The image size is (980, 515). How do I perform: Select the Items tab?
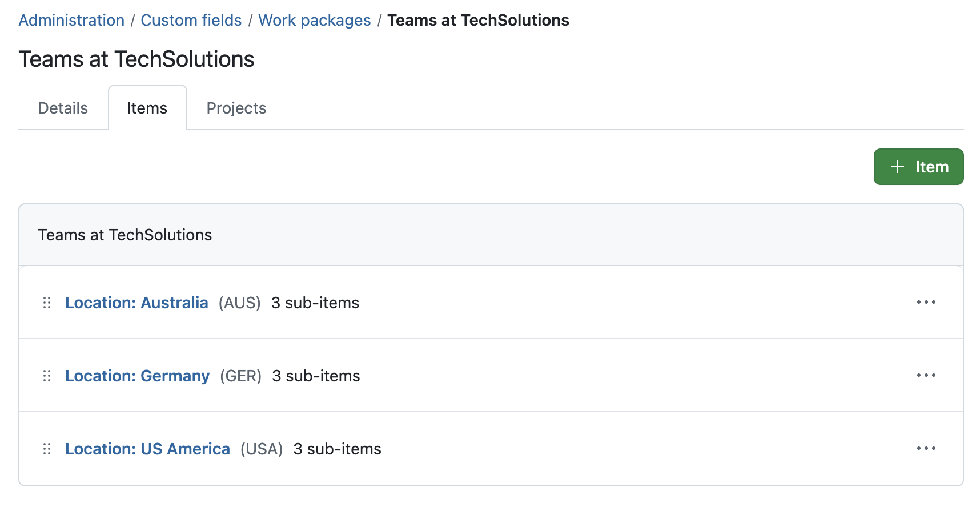coord(147,108)
